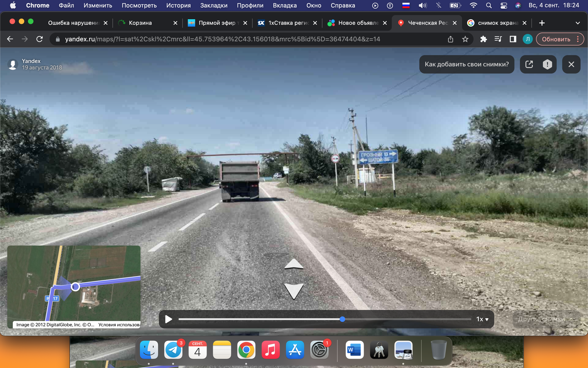Image resolution: width=588 pixels, height=368 pixels.
Task: Close the panorama viewer
Action: tap(571, 64)
